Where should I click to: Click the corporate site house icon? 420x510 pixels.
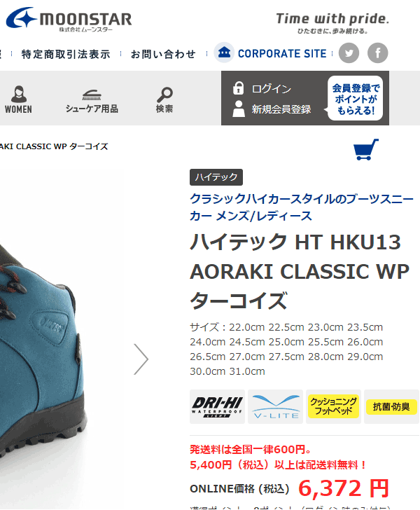click(224, 53)
